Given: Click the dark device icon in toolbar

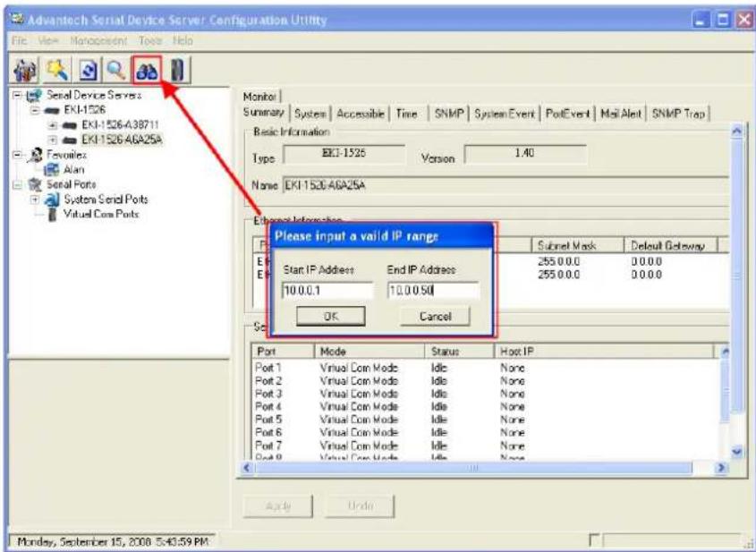Looking at the screenshot, I should click(x=178, y=72).
